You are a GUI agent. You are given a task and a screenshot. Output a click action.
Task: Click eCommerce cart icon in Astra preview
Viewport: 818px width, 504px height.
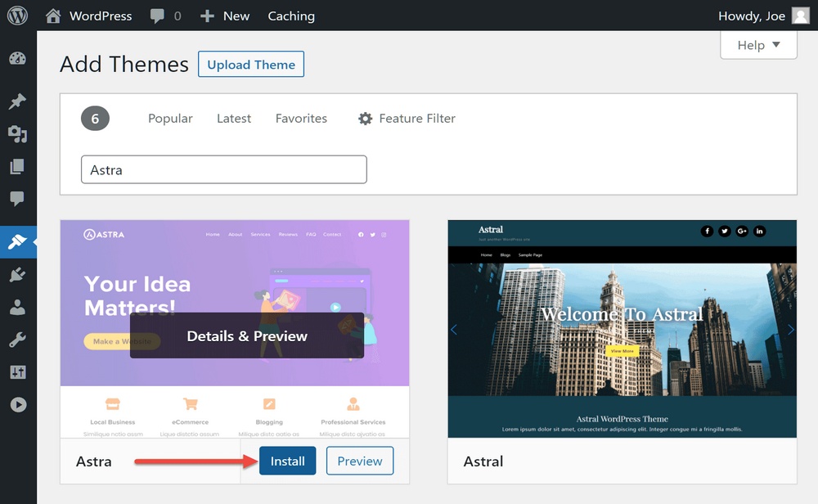coord(191,404)
